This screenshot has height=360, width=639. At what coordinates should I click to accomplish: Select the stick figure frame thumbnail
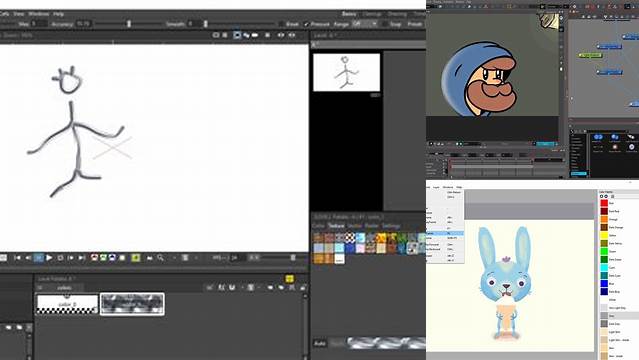click(x=346, y=73)
